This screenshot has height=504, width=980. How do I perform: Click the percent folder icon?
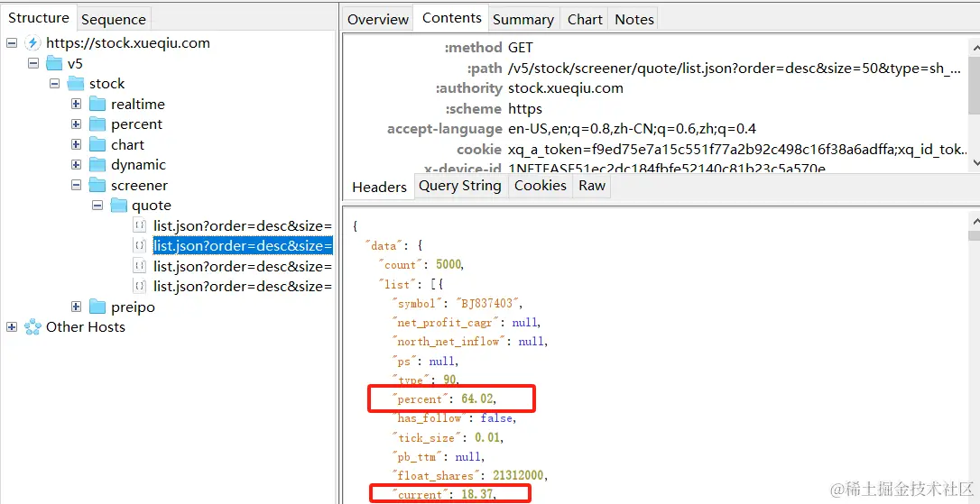click(x=97, y=124)
